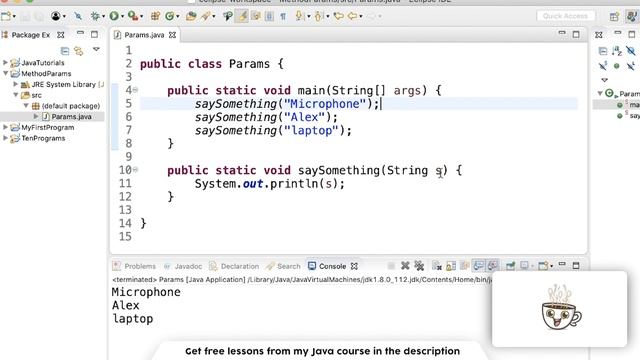The width and height of the screenshot is (640, 360).
Task: Open the New Java Class dropdown arrow
Action: pos(178,17)
